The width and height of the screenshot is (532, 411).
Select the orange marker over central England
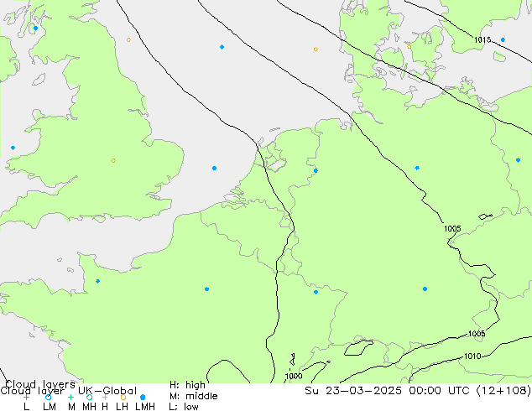click(x=113, y=160)
